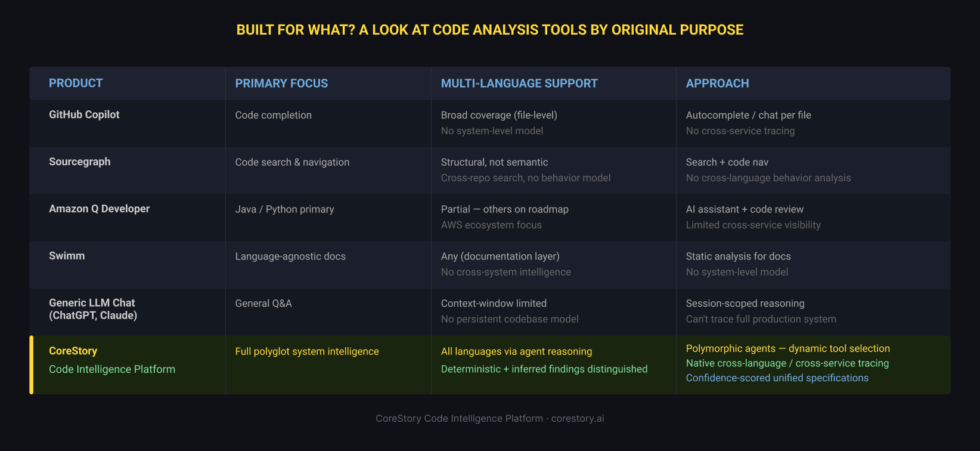Click the Java / Python primary cell
Screen dimensions: 980x451
coord(285,209)
